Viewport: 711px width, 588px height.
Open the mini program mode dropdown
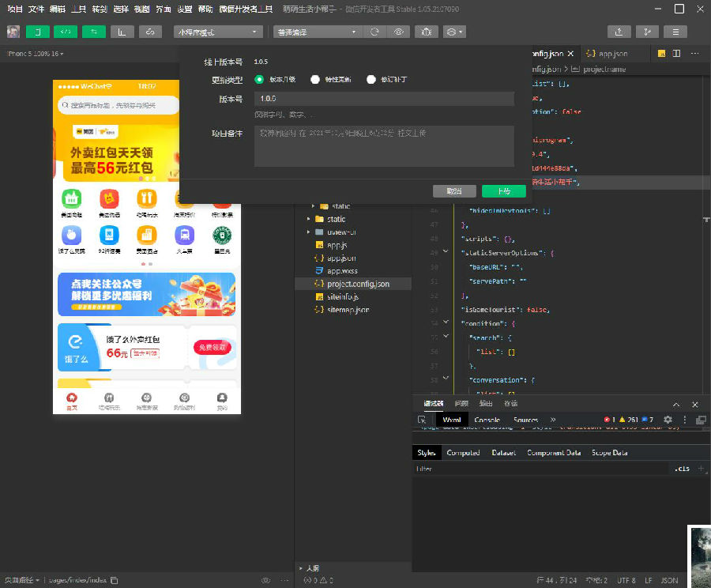218,32
